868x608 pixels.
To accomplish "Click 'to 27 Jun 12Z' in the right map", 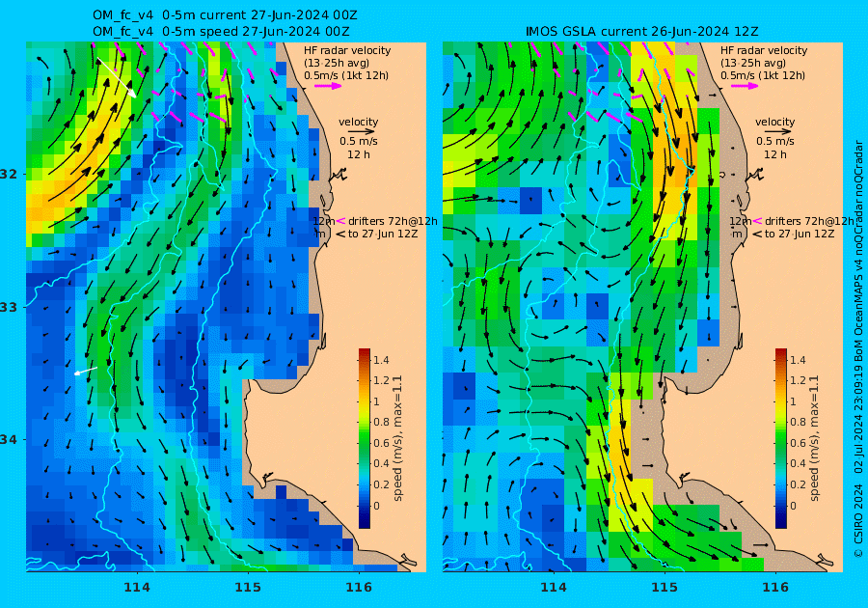I will 799,234.
